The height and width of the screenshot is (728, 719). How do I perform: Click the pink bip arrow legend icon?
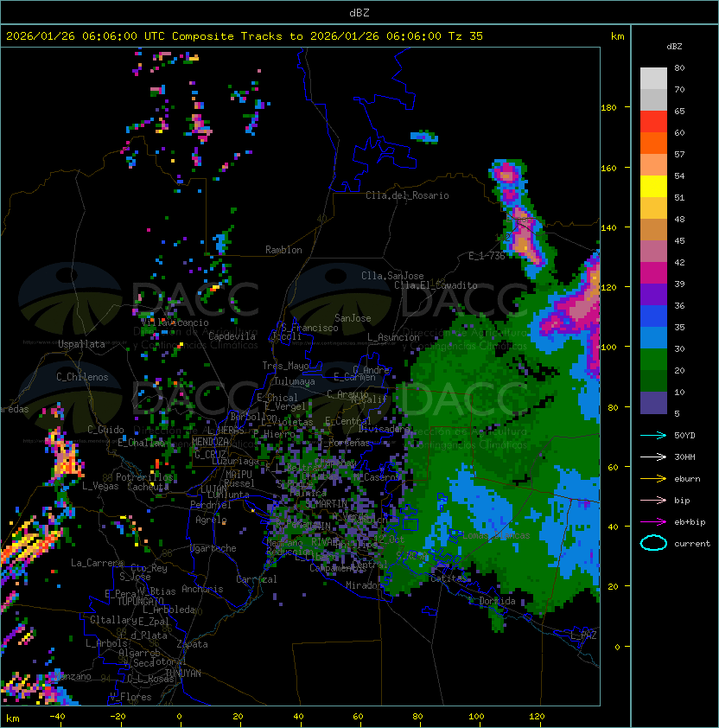pos(653,500)
